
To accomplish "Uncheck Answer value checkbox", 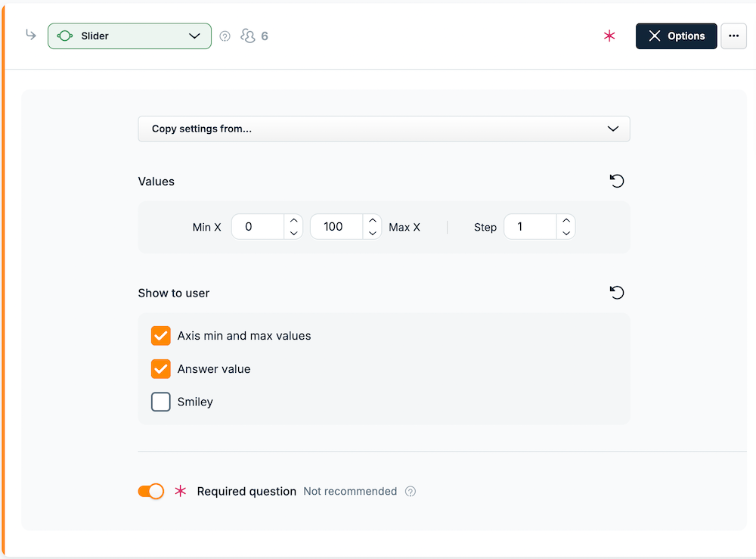I will [161, 369].
